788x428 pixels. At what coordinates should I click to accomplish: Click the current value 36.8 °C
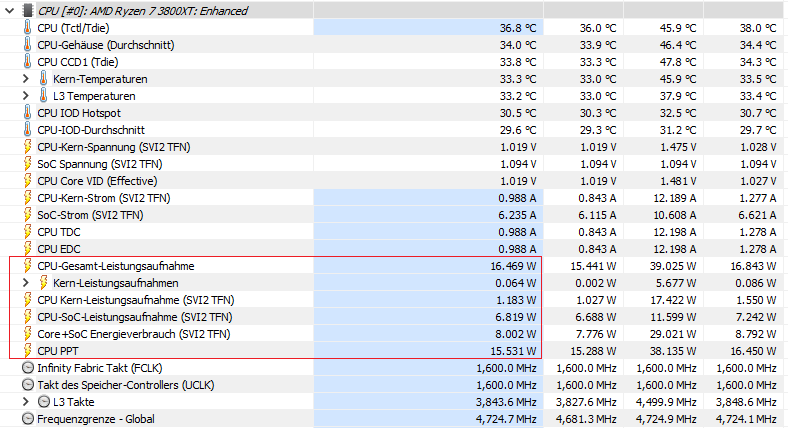(x=518, y=28)
